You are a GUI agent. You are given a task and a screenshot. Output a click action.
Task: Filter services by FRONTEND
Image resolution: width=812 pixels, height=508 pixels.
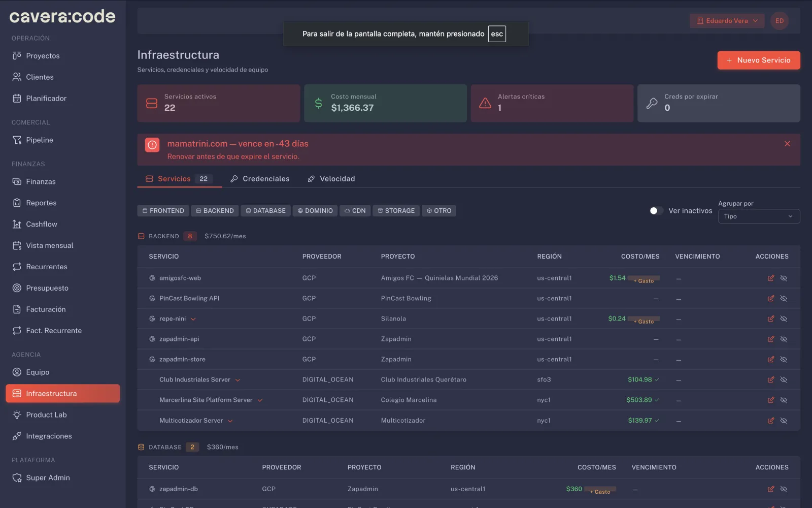(163, 211)
